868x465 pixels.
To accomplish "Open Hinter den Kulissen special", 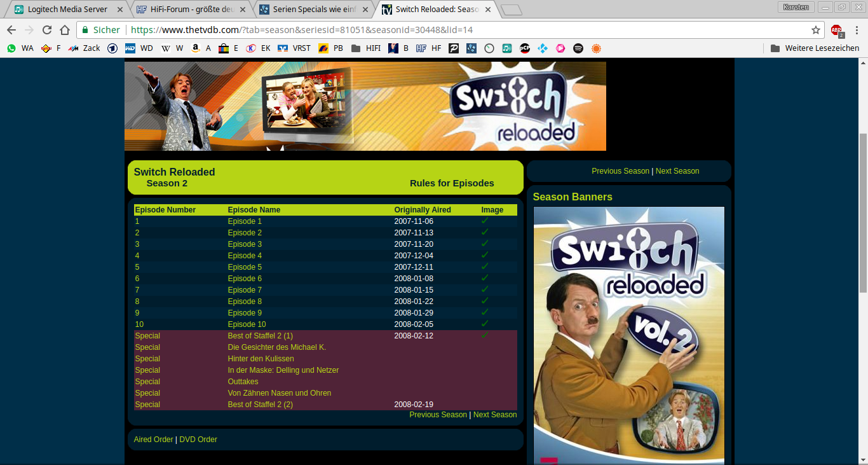I will (261, 359).
